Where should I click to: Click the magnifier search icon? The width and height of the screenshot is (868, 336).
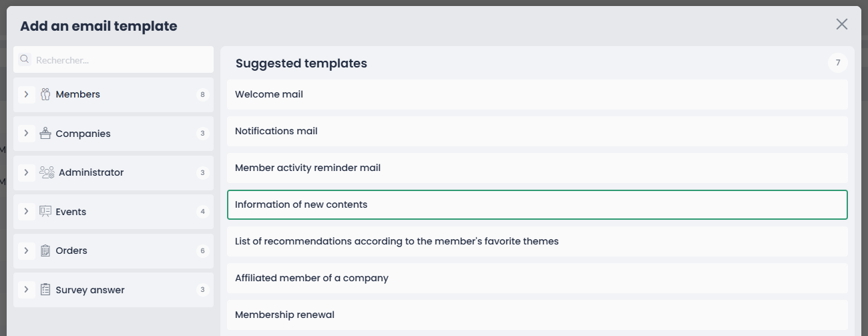[x=25, y=59]
